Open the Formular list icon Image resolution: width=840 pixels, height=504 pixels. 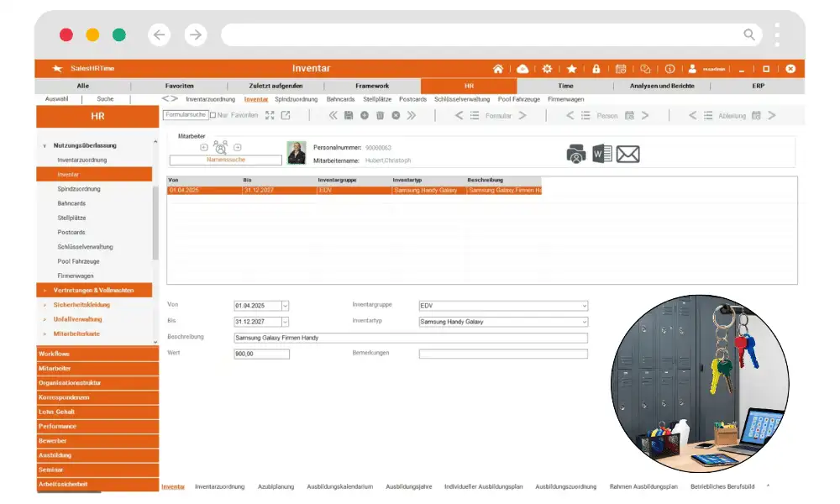pyautogui.click(x=475, y=115)
